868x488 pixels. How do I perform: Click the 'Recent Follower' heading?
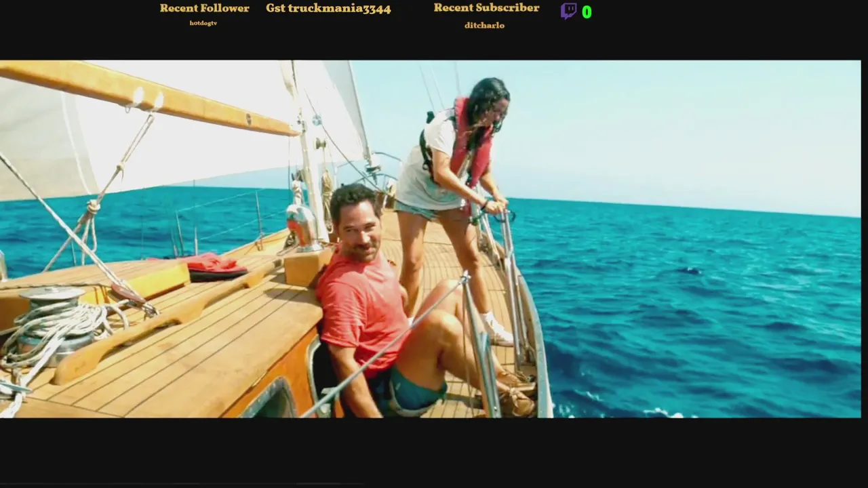204,8
